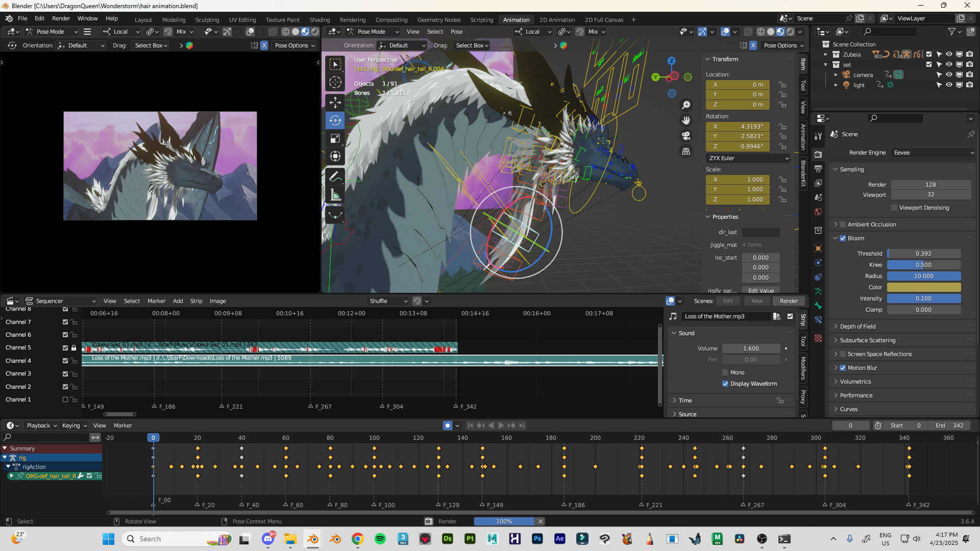This screenshot has height=551, width=980.
Task: Select the 3D Cursor tool
Action: 335,82
